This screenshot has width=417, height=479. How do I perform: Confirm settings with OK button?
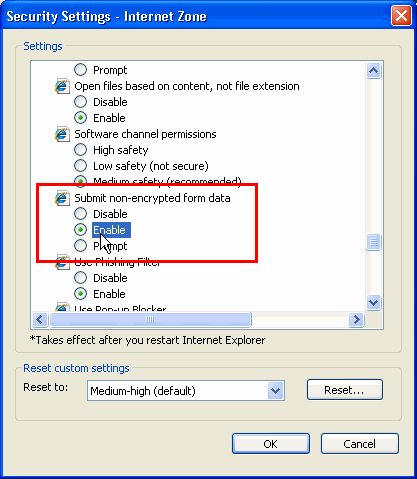[271, 444]
